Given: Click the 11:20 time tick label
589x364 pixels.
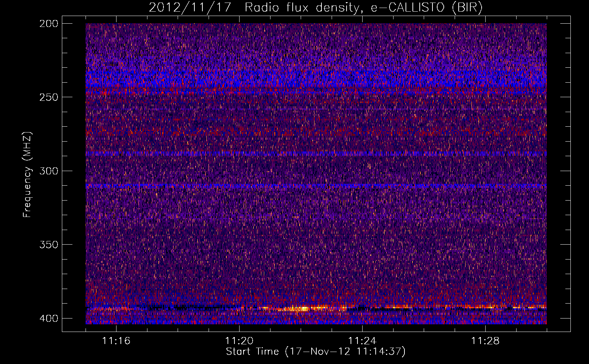Looking at the screenshot, I should click(x=239, y=341).
